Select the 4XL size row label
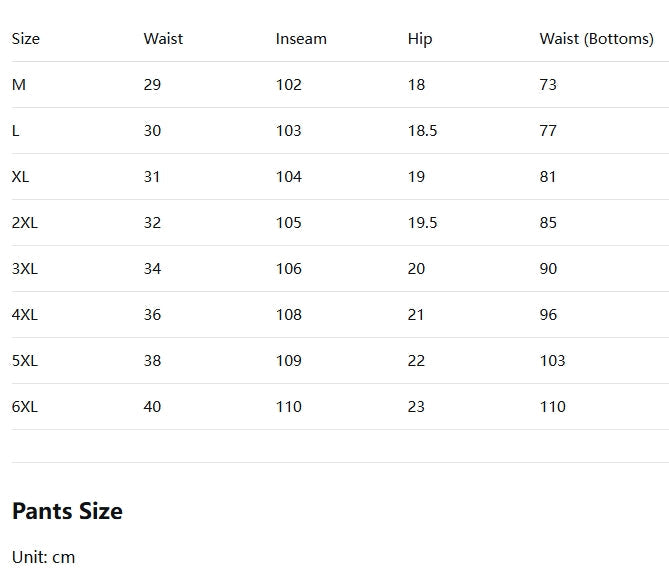The image size is (669, 568). (25, 315)
